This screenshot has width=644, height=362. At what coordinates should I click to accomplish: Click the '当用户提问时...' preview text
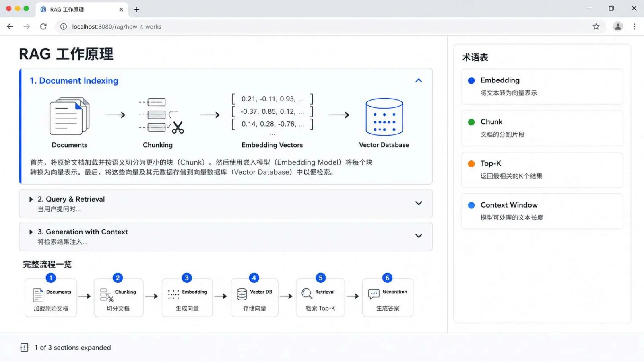pyautogui.click(x=59, y=209)
